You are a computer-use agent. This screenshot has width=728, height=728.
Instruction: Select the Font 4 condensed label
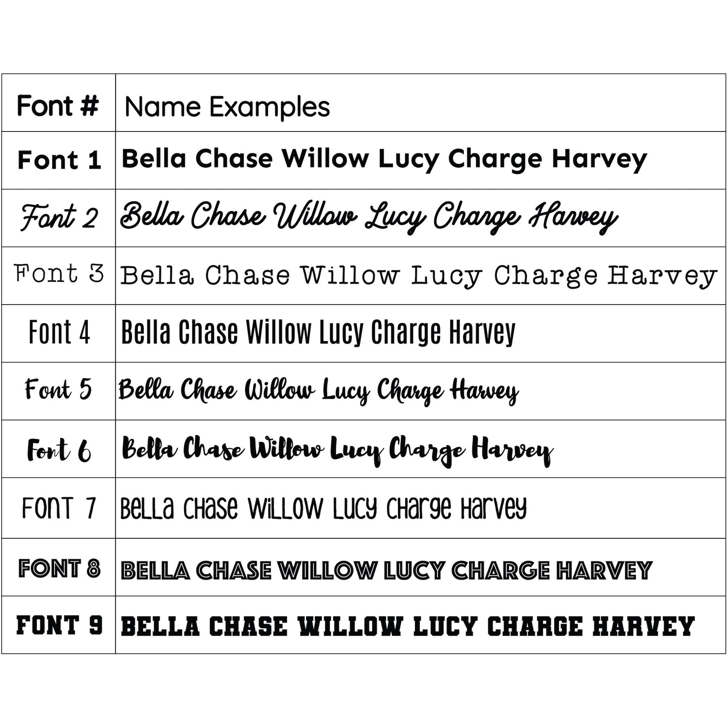pos(59,332)
